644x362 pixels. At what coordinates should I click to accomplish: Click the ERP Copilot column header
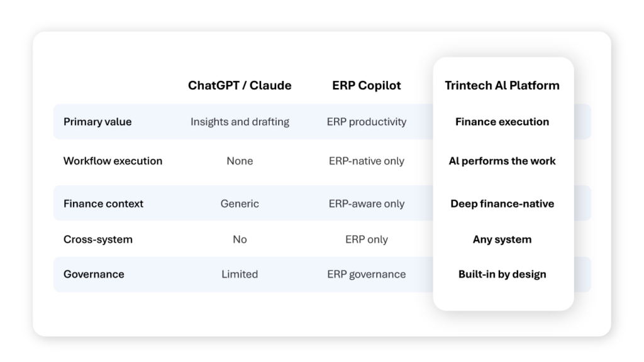coord(367,85)
